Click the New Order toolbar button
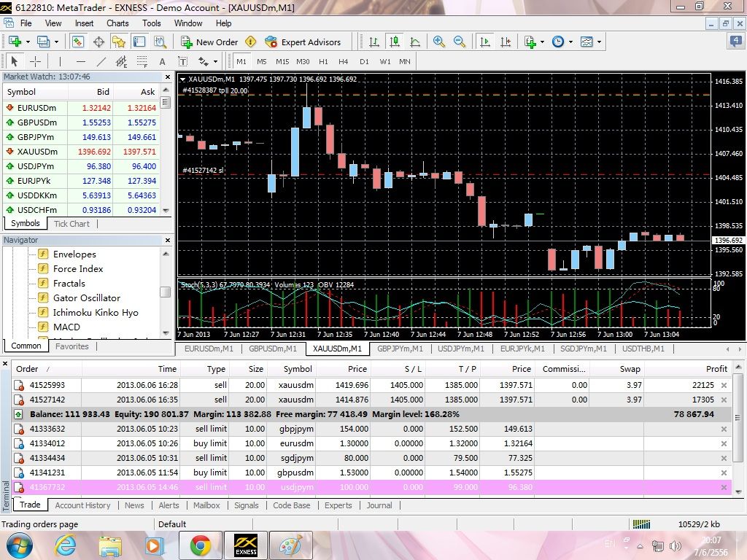The width and height of the screenshot is (747, 560). click(x=209, y=42)
